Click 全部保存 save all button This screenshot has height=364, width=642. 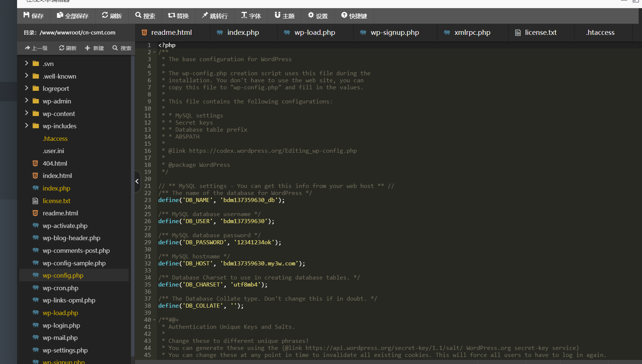click(72, 16)
